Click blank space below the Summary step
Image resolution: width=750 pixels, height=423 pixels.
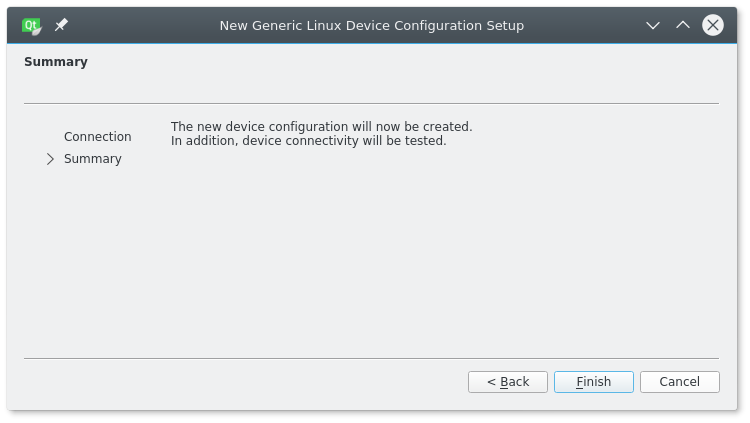(92, 250)
